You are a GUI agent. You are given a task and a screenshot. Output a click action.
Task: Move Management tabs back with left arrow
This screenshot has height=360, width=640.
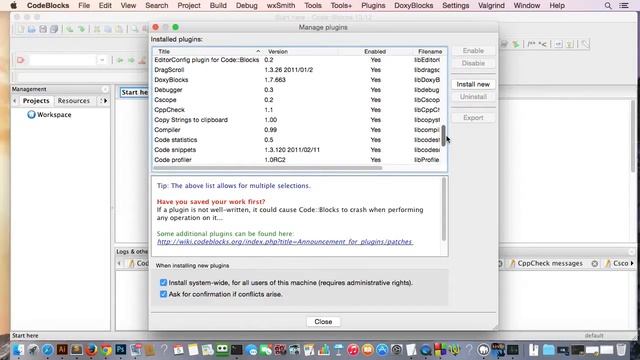tap(15, 101)
